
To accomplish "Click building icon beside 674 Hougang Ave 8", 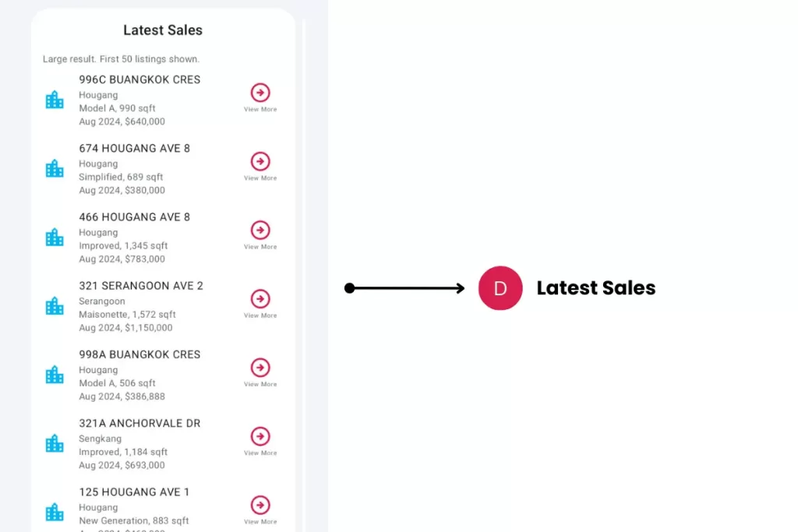I will pos(55,168).
